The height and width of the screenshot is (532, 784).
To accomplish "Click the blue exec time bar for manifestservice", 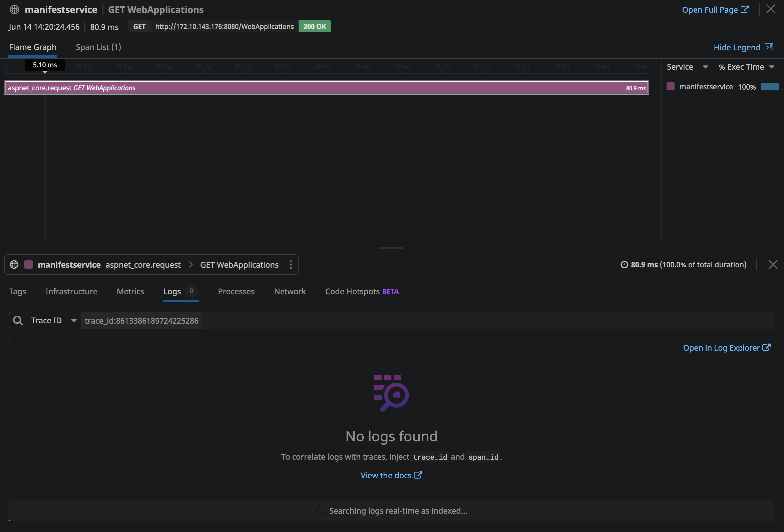I will click(770, 87).
